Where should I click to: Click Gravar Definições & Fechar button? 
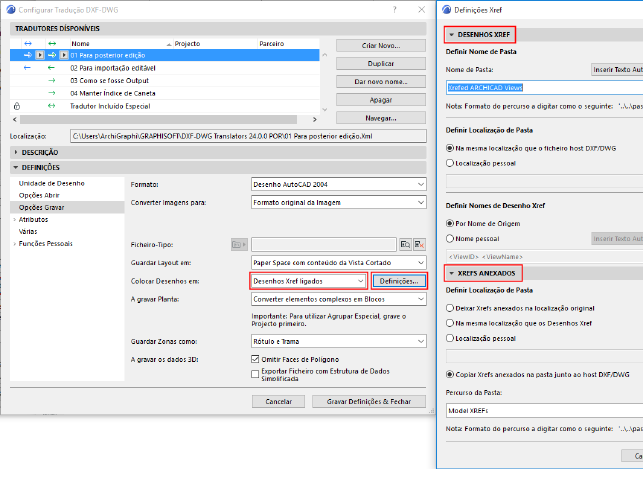[x=369, y=401]
